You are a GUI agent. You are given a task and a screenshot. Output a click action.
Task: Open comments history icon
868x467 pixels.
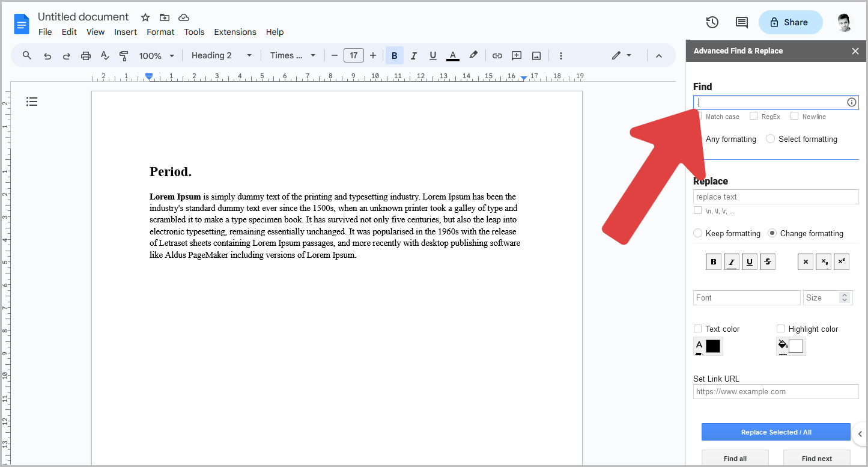click(x=742, y=22)
